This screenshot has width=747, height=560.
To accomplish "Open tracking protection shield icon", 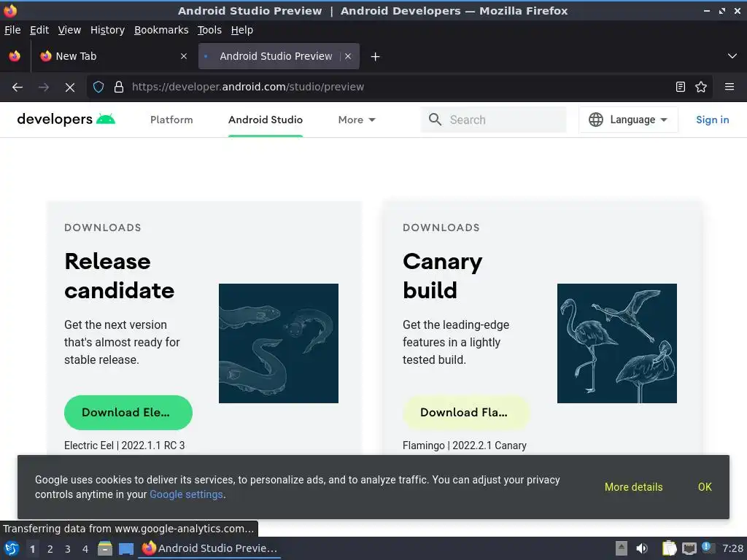I will coord(98,87).
